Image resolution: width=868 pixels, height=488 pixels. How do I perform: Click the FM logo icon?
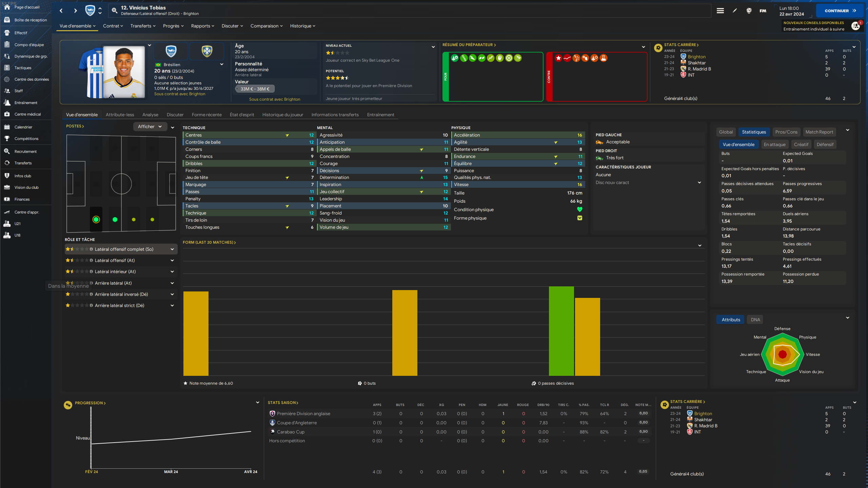[763, 11]
